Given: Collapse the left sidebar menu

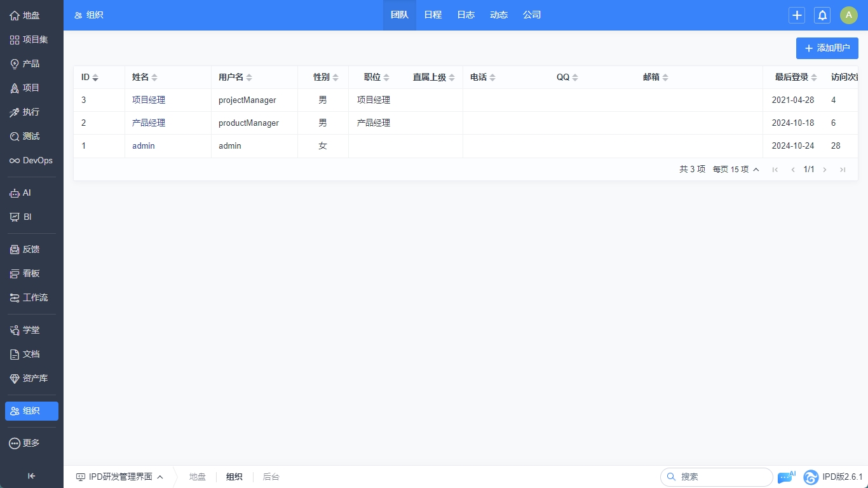Looking at the screenshot, I should coord(31,476).
